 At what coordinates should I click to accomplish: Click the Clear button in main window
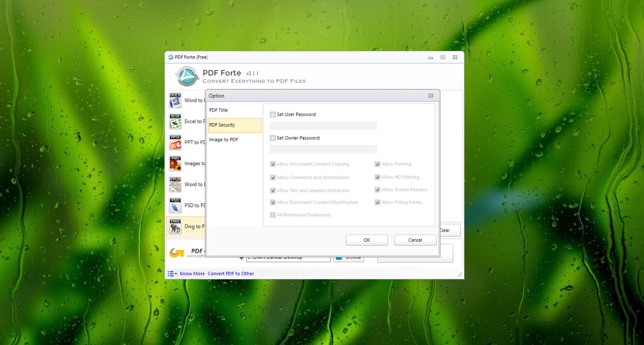coord(450,230)
